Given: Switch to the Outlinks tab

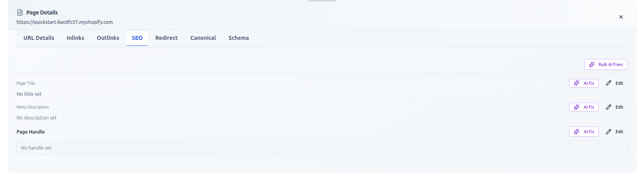Looking at the screenshot, I should tap(108, 38).
